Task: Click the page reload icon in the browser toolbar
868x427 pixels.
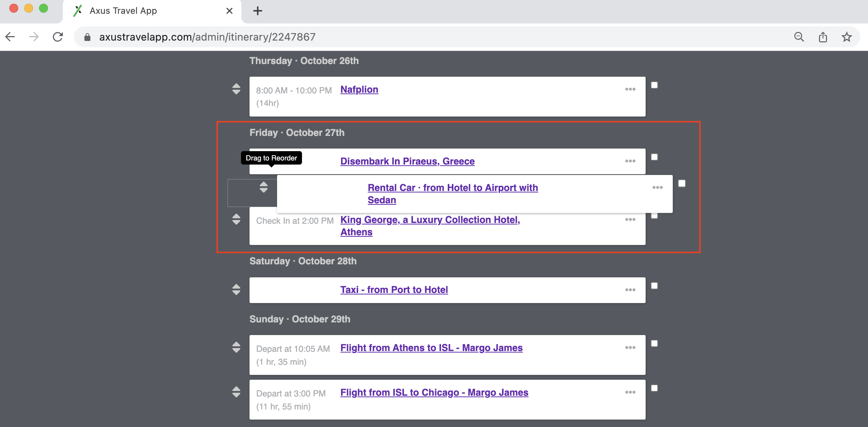Action: [x=58, y=37]
